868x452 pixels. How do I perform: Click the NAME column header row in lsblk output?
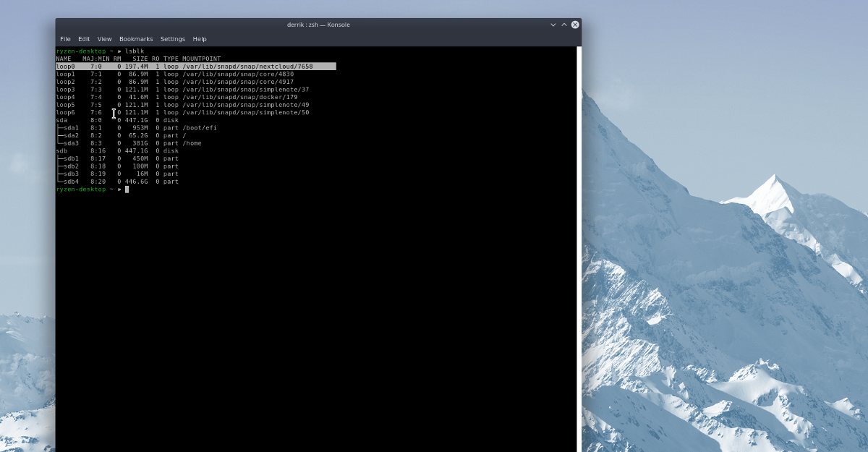137,59
